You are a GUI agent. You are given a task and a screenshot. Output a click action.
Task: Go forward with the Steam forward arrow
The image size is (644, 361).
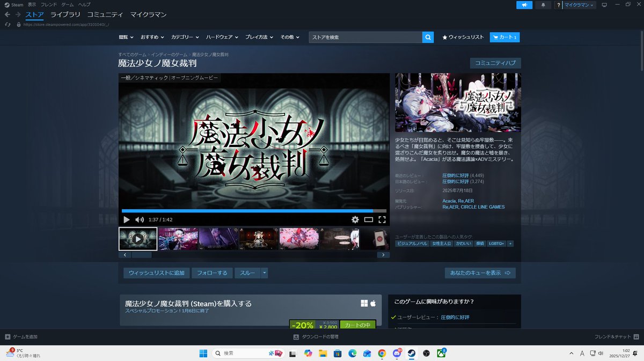coord(18,14)
